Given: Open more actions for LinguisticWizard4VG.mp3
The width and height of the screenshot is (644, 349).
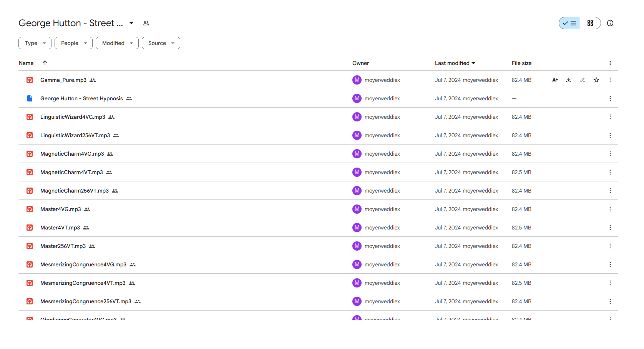Looking at the screenshot, I should coord(610,117).
